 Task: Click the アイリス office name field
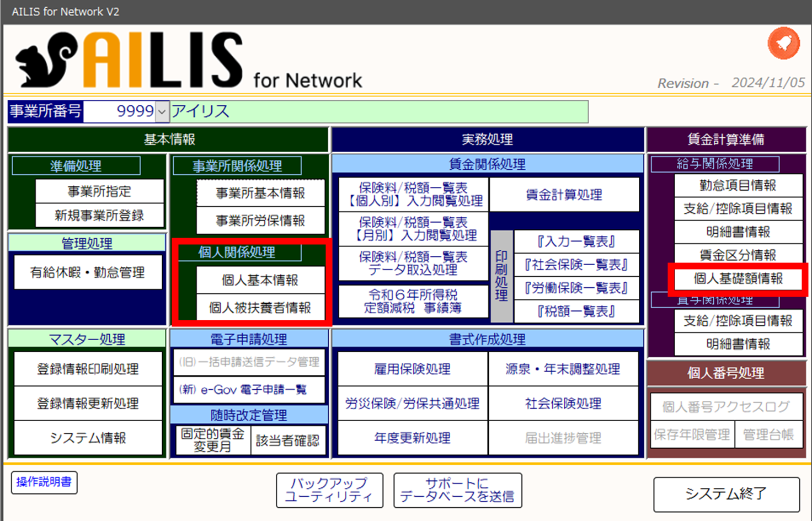[x=378, y=112]
